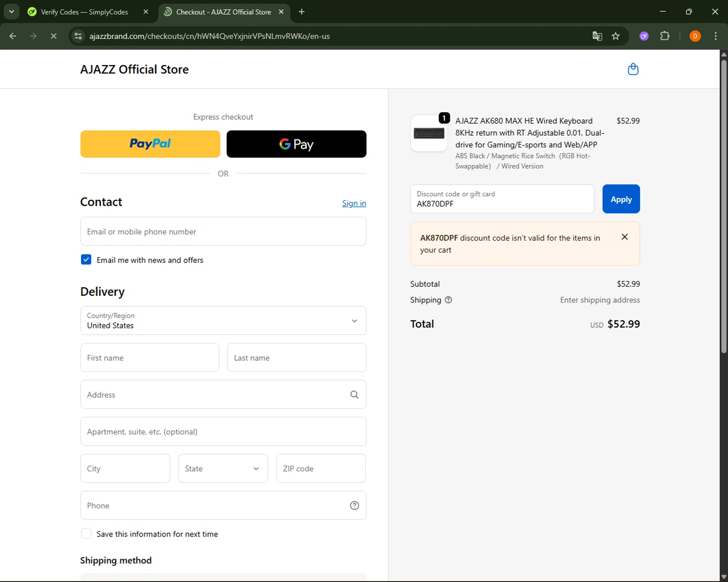
Task: View site information icon in address bar
Action: (x=78, y=36)
